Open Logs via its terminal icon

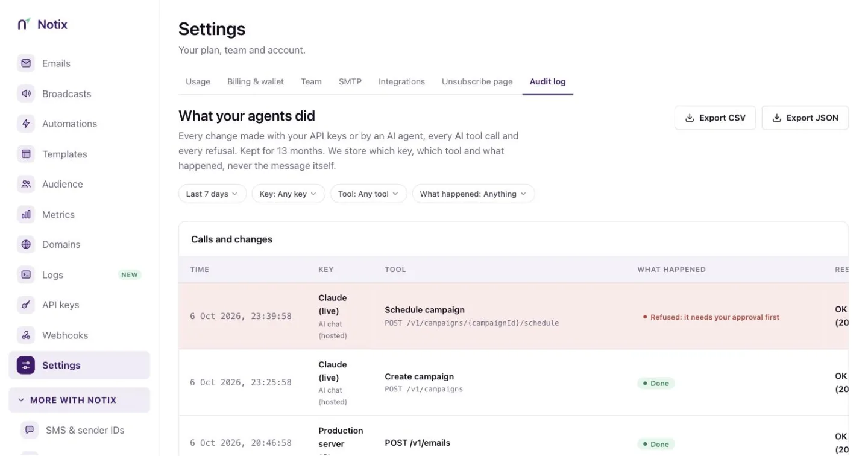(x=26, y=274)
